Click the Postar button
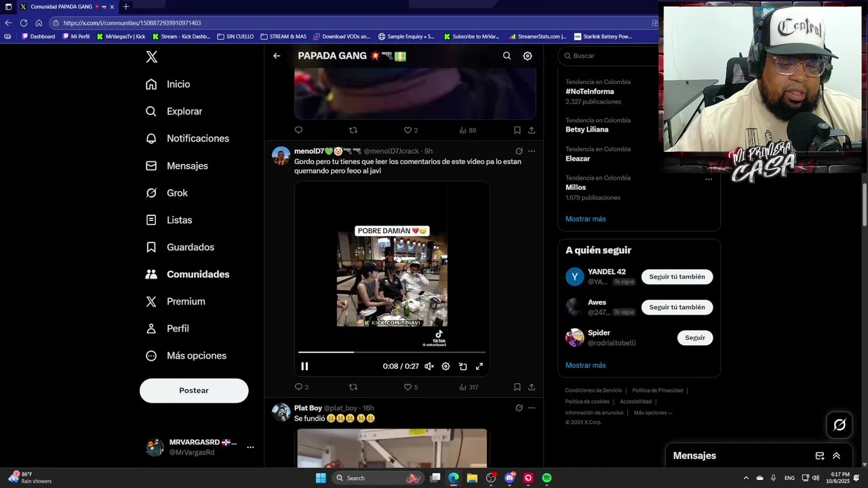The width and height of the screenshot is (868, 488). tap(194, 390)
